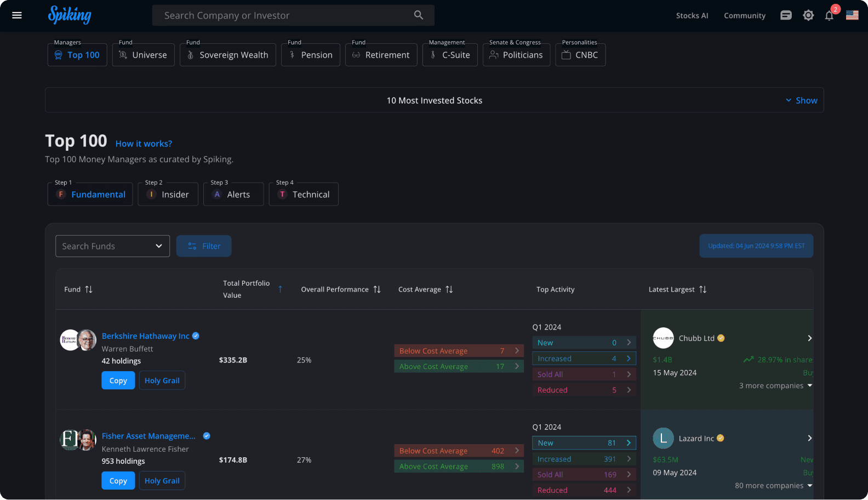The image size is (868, 500).
Task: Click the Spiking logo
Action: [x=70, y=15]
